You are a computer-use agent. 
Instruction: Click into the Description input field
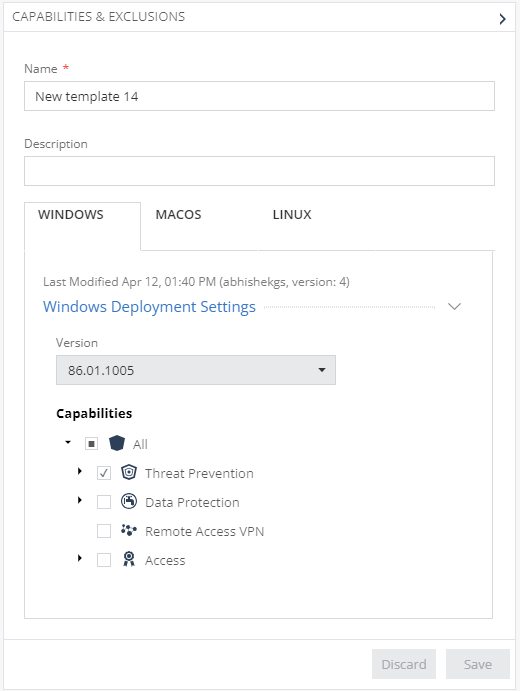point(259,171)
